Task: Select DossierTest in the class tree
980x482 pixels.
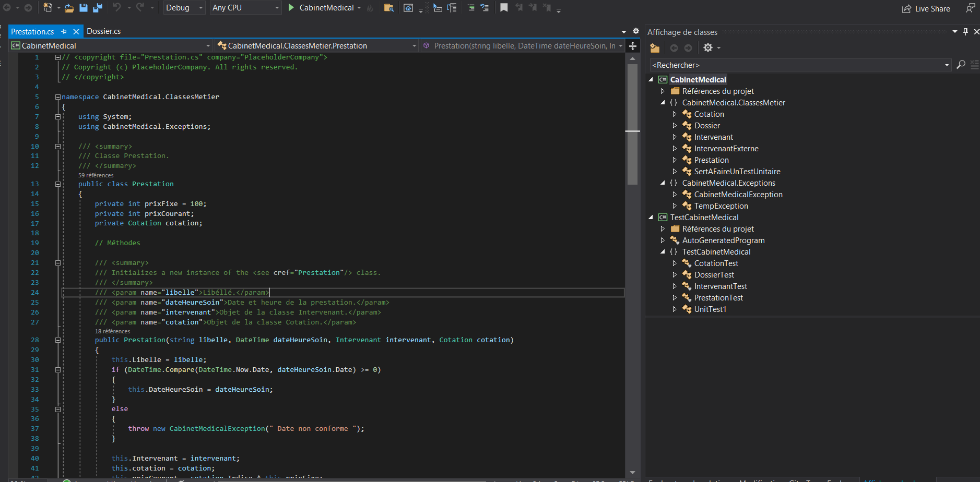Action: 714,275
